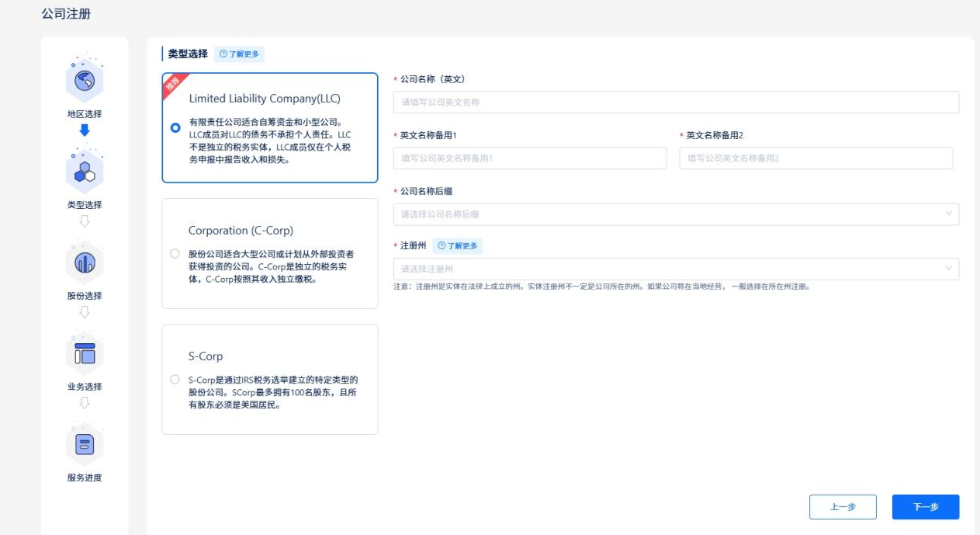Click the 类型选择 hexagon step icon

point(85,171)
